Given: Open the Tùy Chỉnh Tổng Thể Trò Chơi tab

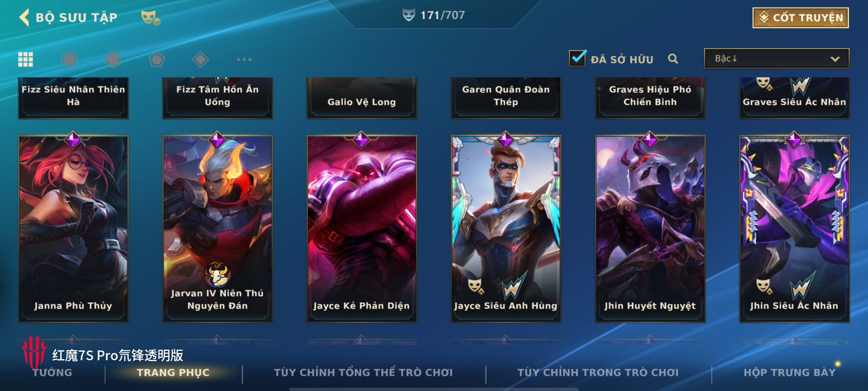Looking at the screenshot, I should (363, 373).
